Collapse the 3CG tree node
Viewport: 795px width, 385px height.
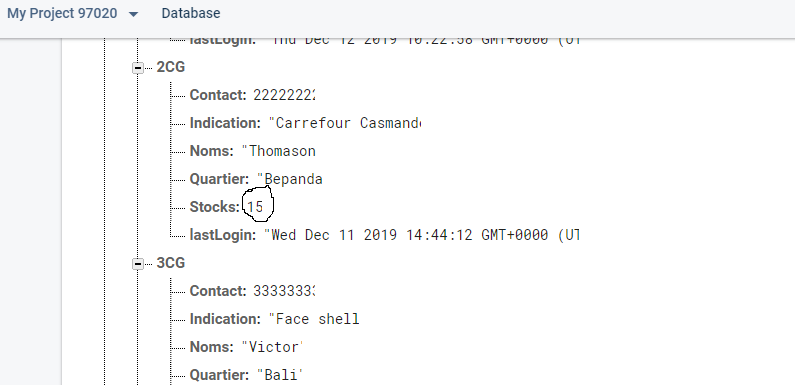point(138,263)
